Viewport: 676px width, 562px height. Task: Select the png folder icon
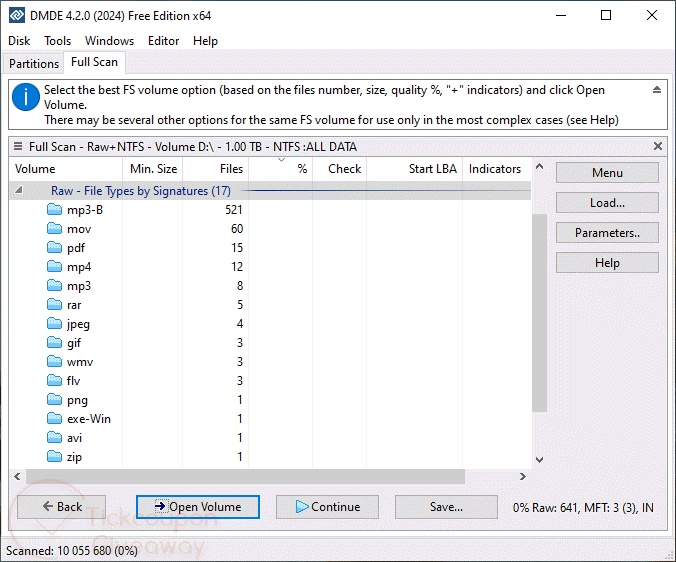coord(54,400)
